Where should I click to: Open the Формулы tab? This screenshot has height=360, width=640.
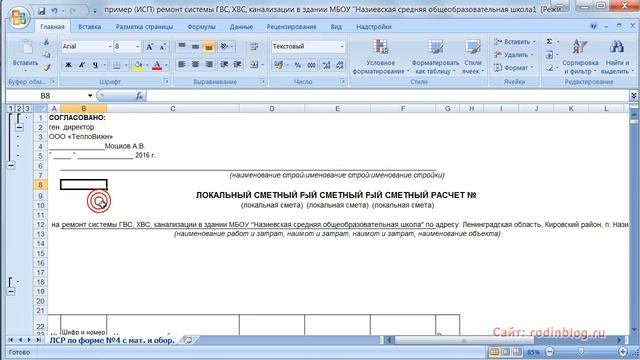[201, 27]
